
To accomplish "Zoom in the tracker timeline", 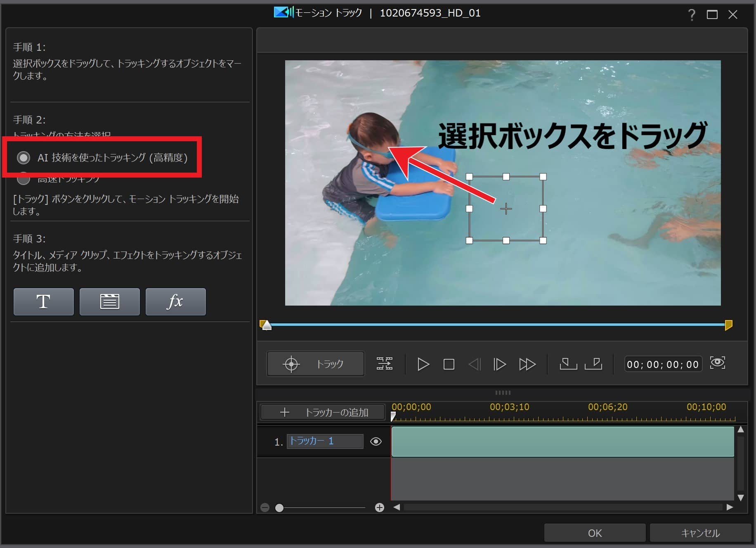I will (x=380, y=508).
